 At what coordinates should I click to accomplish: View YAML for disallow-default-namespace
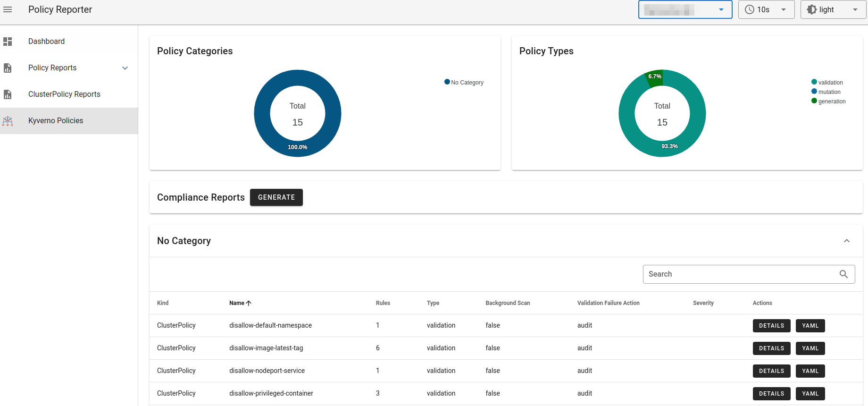coord(810,326)
